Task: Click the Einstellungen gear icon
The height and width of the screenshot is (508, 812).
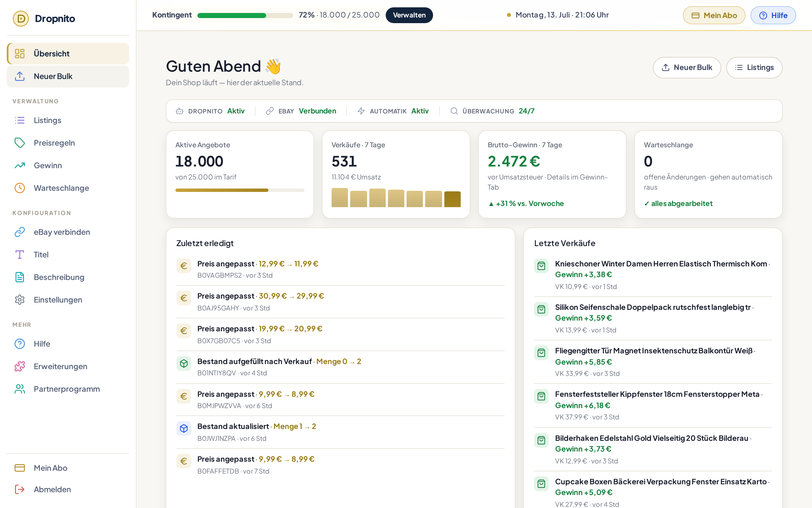Action: click(x=20, y=299)
